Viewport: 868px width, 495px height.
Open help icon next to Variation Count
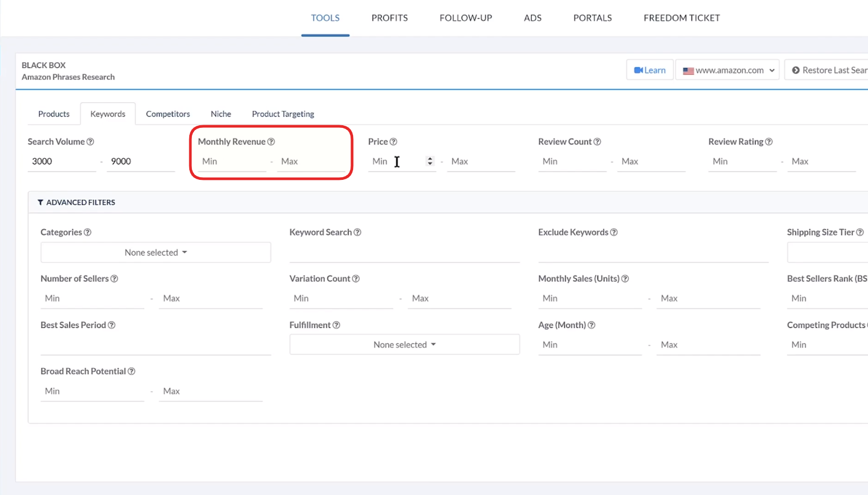tap(356, 279)
